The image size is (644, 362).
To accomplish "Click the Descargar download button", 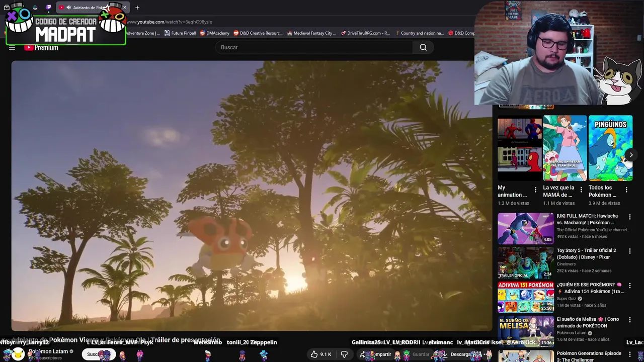I will tap(458, 354).
